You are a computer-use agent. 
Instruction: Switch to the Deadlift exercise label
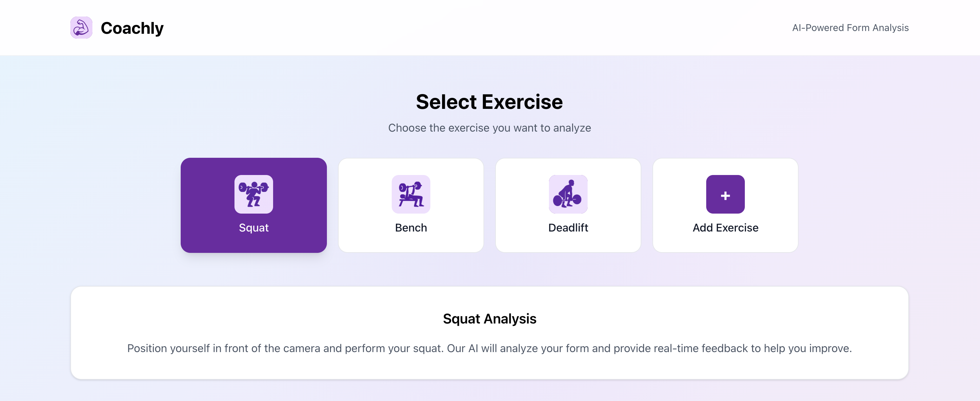point(568,228)
